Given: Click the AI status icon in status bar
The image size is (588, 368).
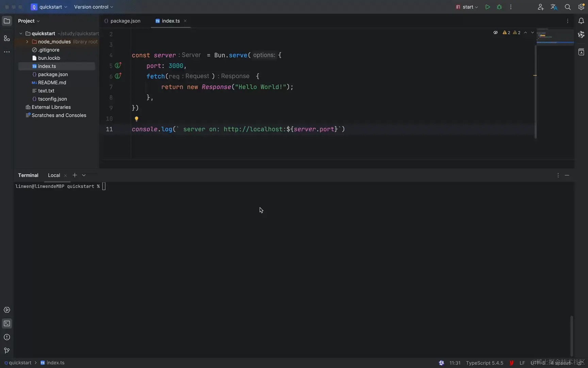Looking at the screenshot, I should tap(441, 363).
